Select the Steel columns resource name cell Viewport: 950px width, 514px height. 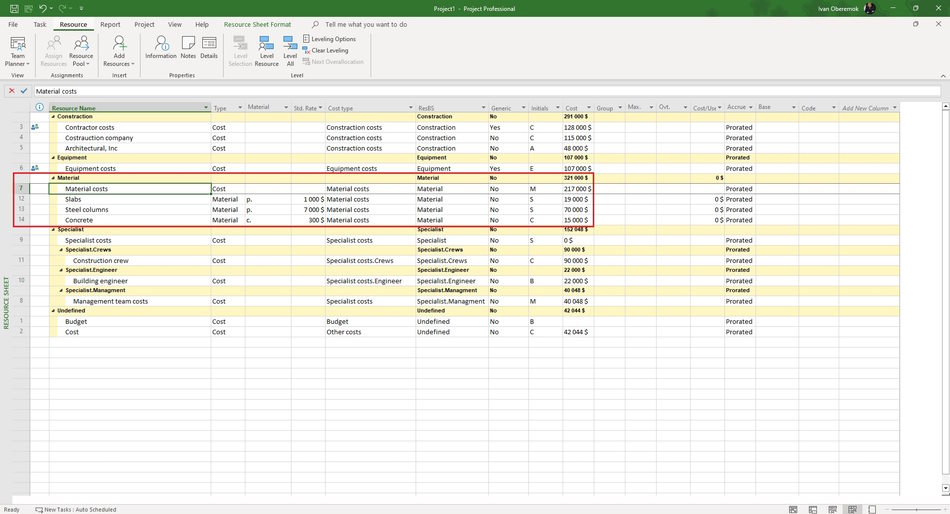(130, 210)
